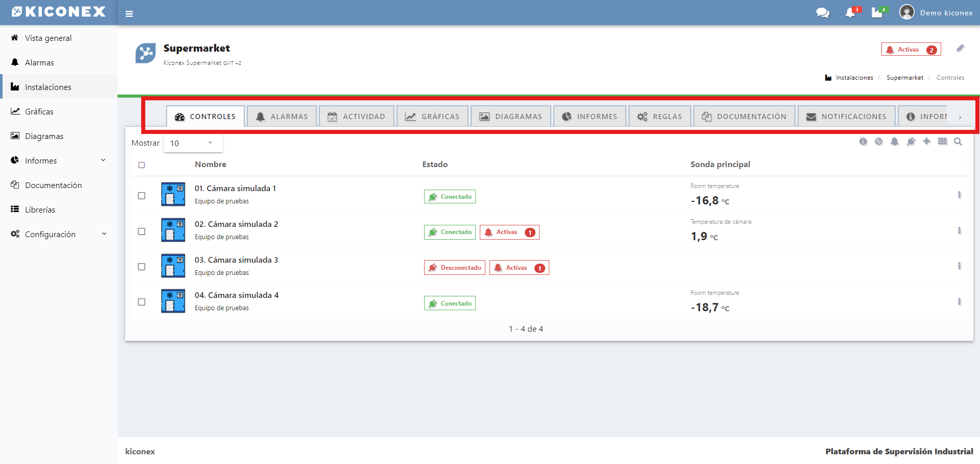Switch to grid view icon
The height and width of the screenshot is (464, 980).
[x=942, y=142]
